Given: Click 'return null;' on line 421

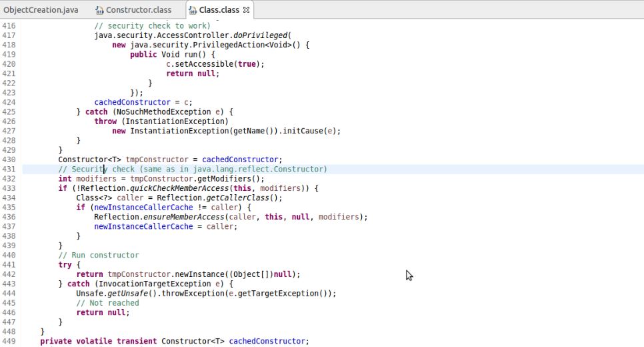Looking at the screenshot, I should (193, 73).
